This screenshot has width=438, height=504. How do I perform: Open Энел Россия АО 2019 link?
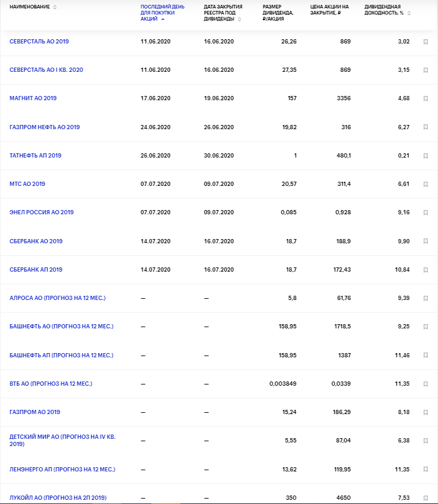pos(42,212)
